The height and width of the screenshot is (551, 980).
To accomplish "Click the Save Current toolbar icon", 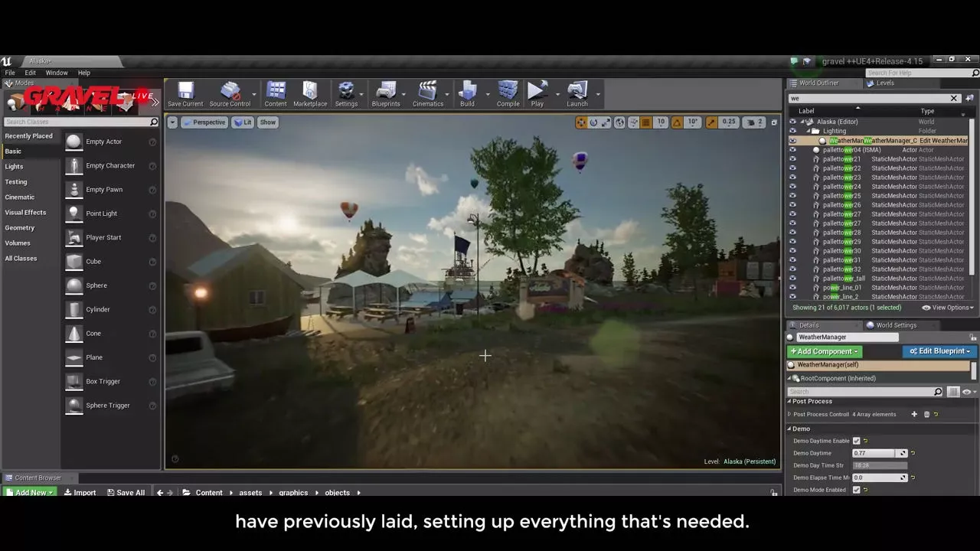I will point(185,91).
